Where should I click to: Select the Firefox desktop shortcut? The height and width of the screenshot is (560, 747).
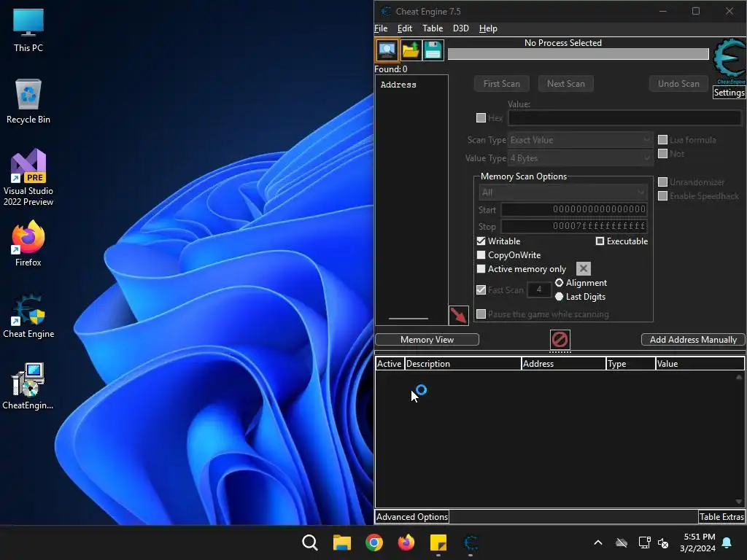click(28, 244)
